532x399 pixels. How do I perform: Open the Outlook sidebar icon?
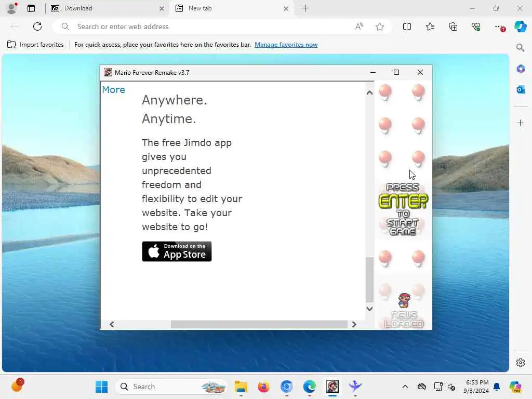pyautogui.click(x=521, y=89)
